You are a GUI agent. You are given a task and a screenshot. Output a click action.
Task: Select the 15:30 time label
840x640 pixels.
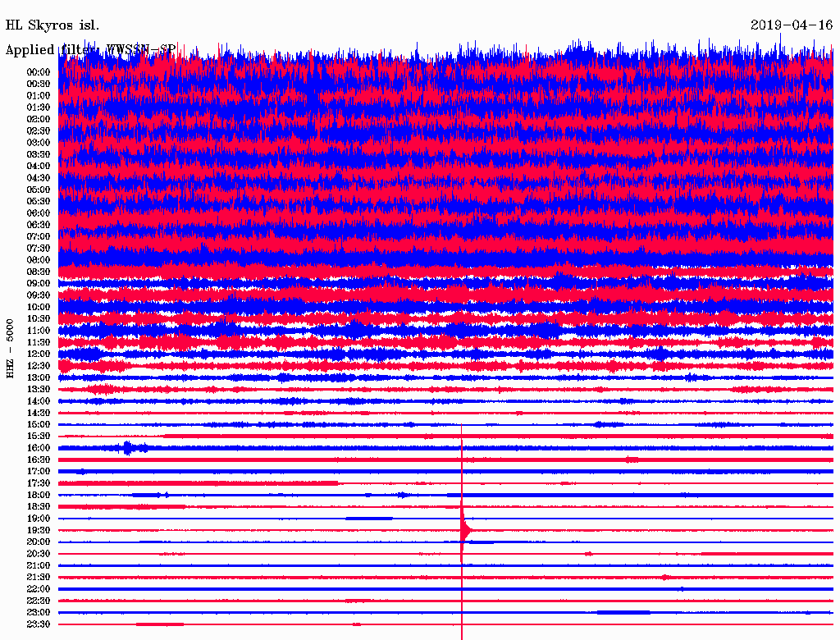point(39,437)
